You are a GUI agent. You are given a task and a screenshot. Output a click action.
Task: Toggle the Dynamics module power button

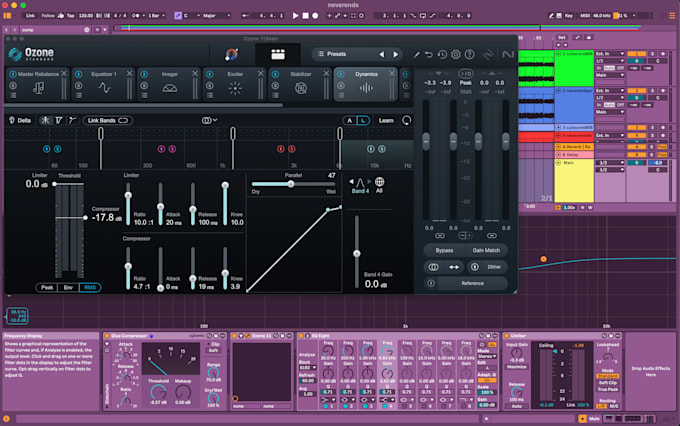(x=340, y=74)
